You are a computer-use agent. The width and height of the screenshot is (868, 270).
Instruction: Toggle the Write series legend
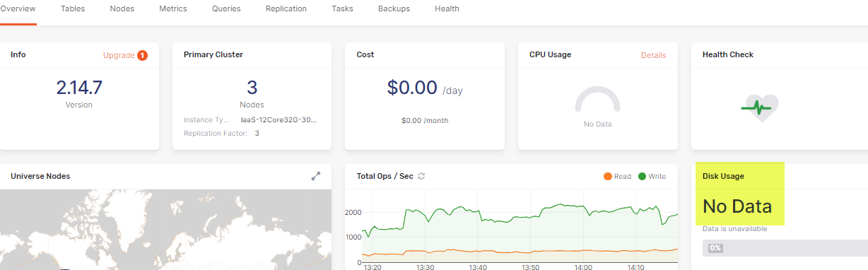pyautogui.click(x=652, y=177)
